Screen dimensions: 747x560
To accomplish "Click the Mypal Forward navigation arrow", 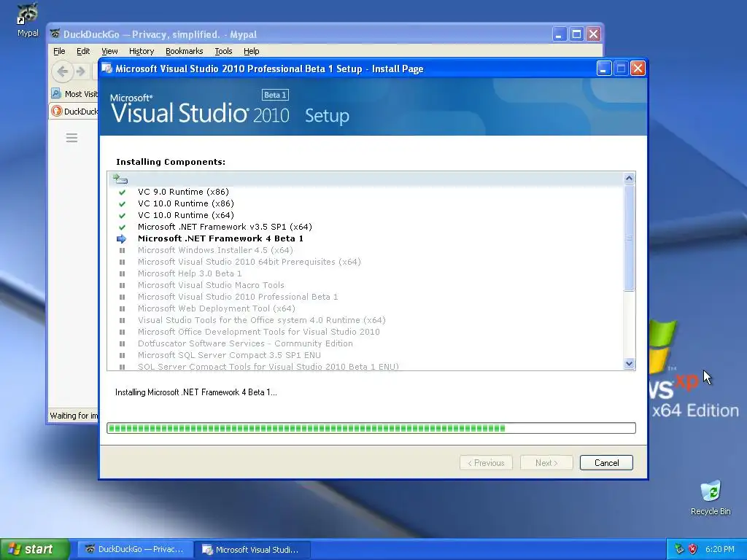I will tap(81, 71).
